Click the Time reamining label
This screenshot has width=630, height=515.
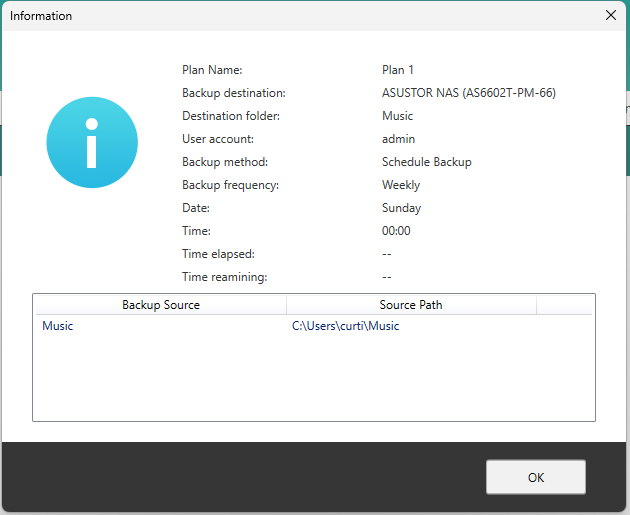[x=224, y=277]
